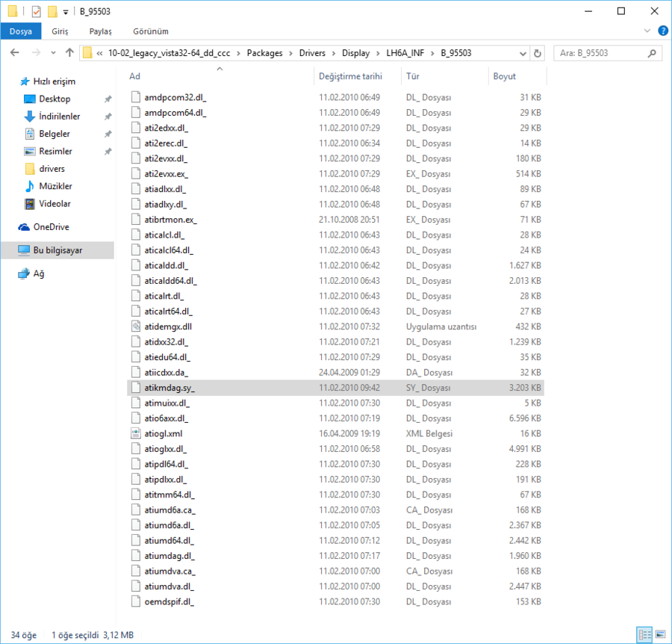Click the LH6A_INF breadcrumb segment
Viewport: 672px width, 644px height.
[x=405, y=53]
